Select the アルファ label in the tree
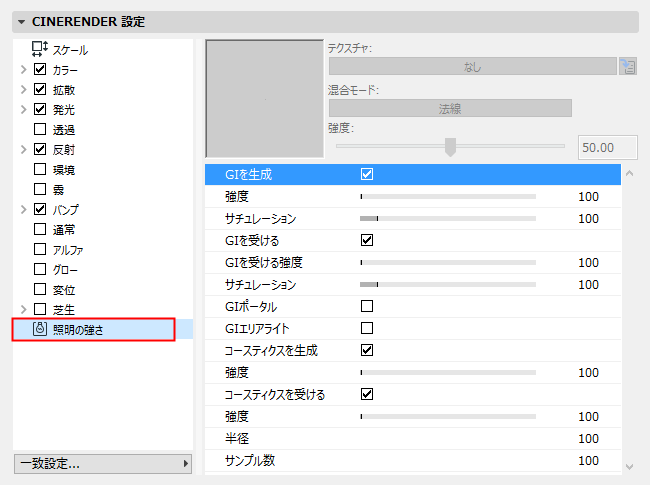Screen dimensions: 650x485 pos(68,250)
